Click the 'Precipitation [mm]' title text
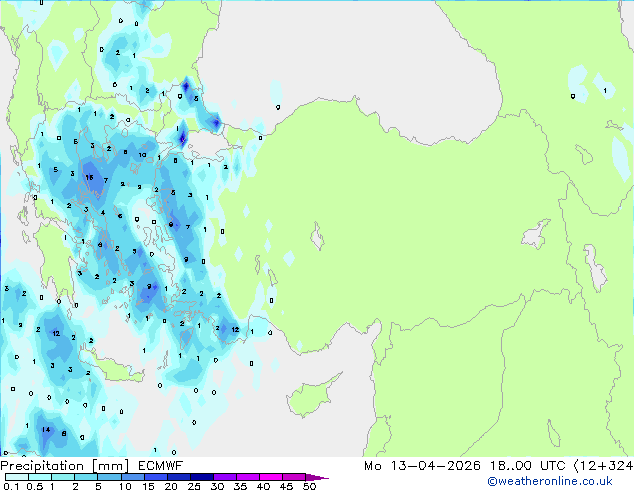Image resolution: width=634 pixels, height=490 pixels. [65, 466]
